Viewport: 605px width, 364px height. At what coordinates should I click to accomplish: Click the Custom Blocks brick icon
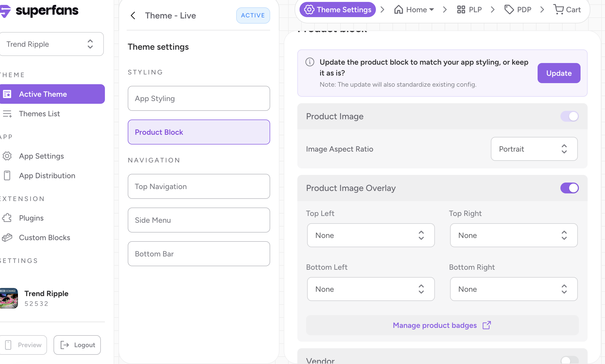click(x=7, y=237)
